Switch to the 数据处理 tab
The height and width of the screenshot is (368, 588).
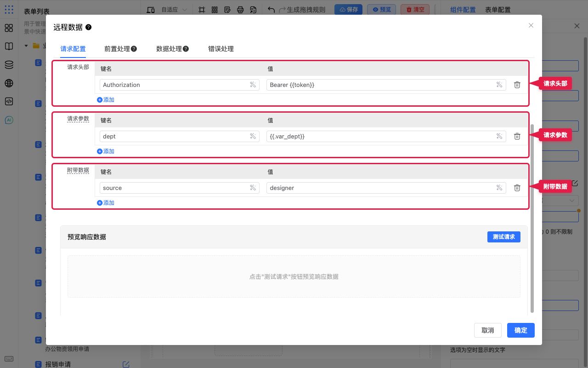169,49
